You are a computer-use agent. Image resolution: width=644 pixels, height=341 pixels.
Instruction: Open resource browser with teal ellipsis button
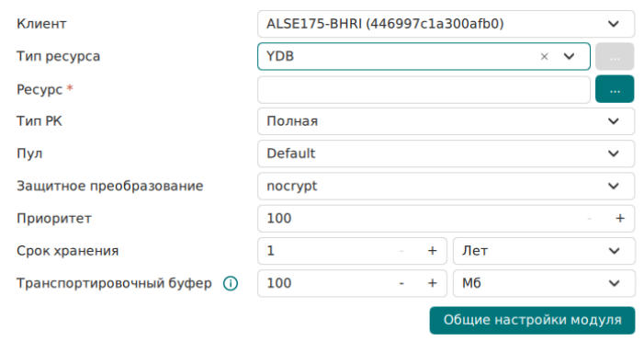615,89
